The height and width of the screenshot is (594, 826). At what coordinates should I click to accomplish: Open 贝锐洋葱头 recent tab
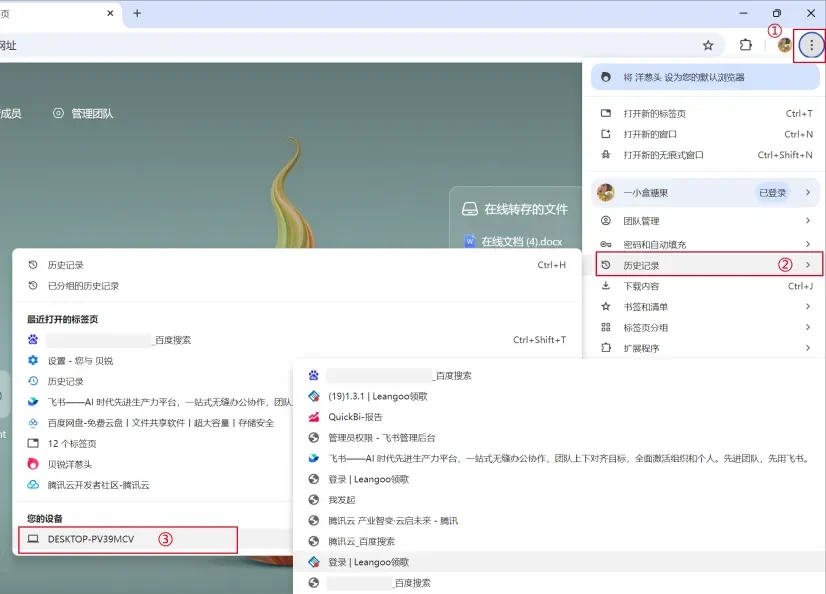coord(155,464)
